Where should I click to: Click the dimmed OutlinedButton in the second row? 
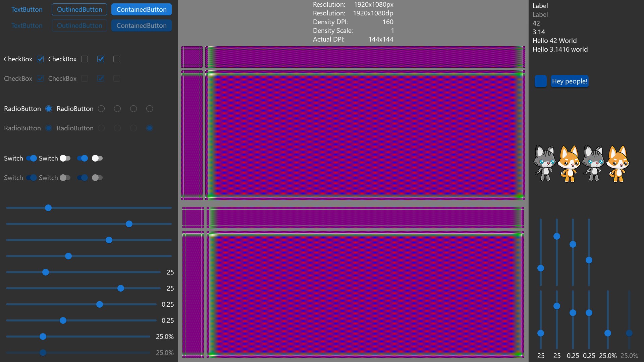click(x=79, y=25)
